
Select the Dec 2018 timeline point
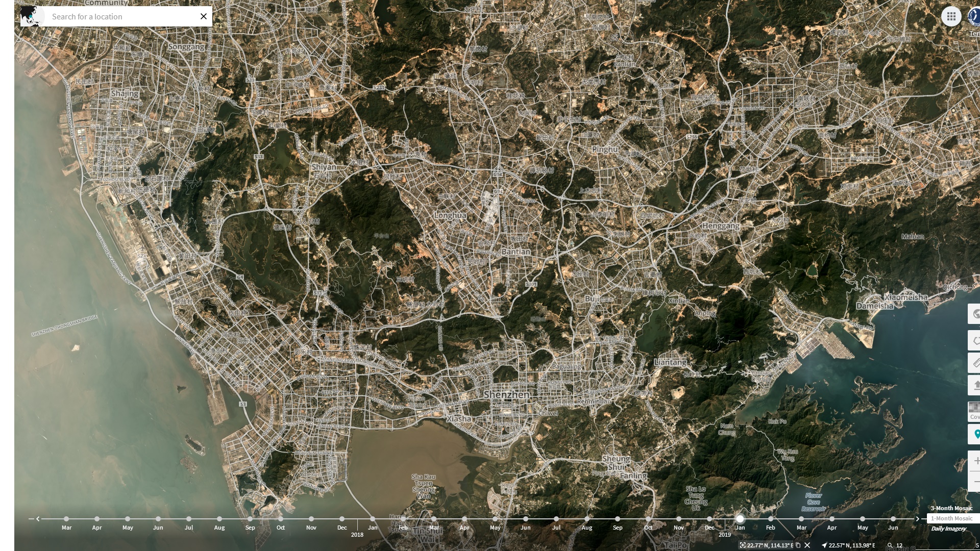[x=709, y=519]
